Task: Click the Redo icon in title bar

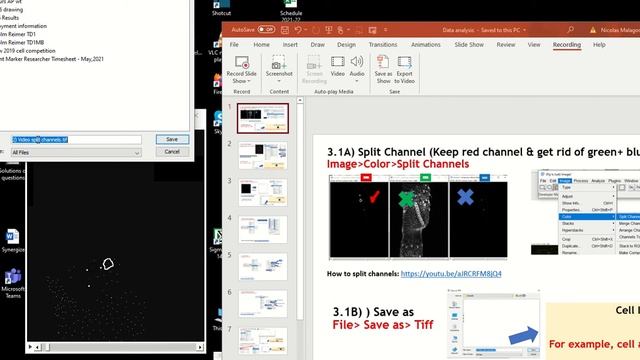Action: click(x=316, y=30)
